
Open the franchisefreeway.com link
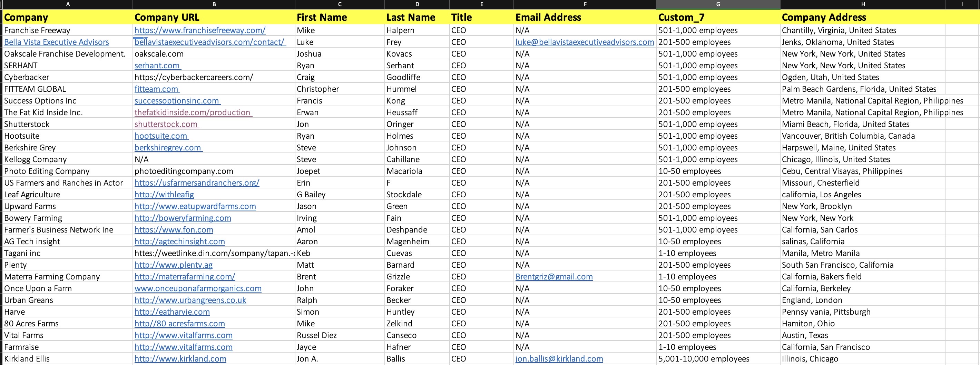coord(200,30)
